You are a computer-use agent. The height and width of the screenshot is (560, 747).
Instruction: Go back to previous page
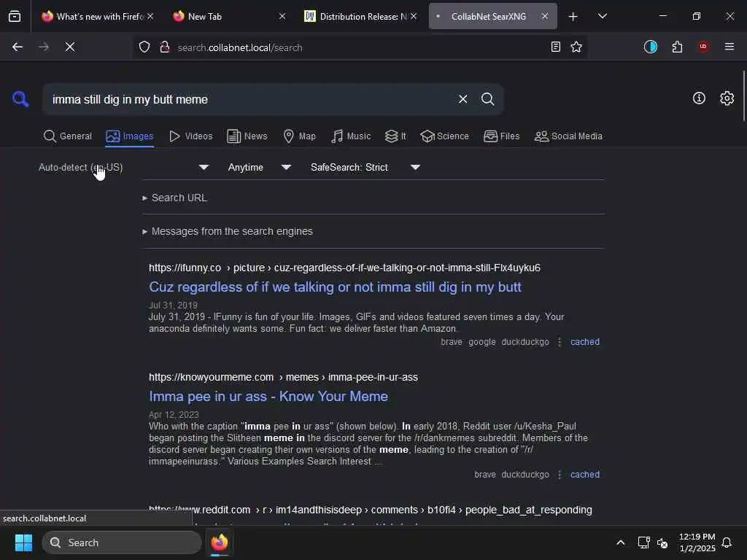pos(18,47)
